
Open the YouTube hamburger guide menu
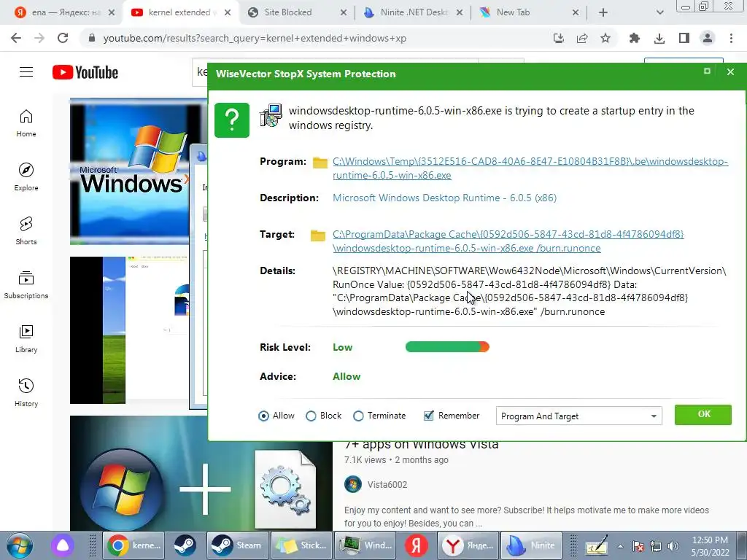click(26, 72)
